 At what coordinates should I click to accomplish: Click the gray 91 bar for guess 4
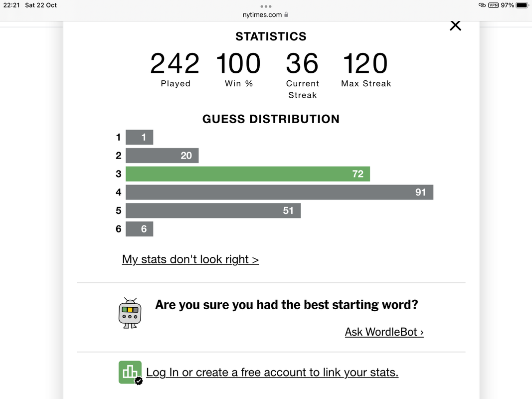click(x=279, y=193)
